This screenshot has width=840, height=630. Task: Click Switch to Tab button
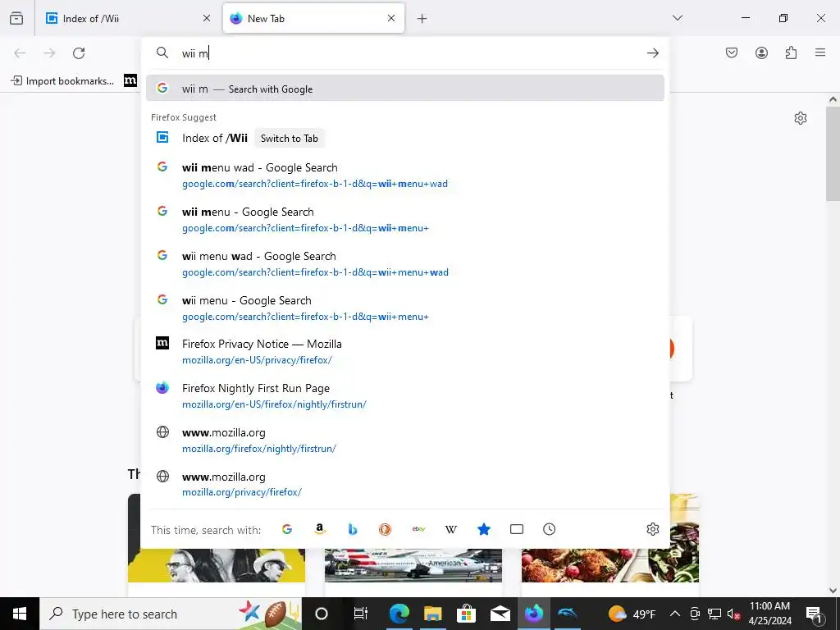[290, 138]
